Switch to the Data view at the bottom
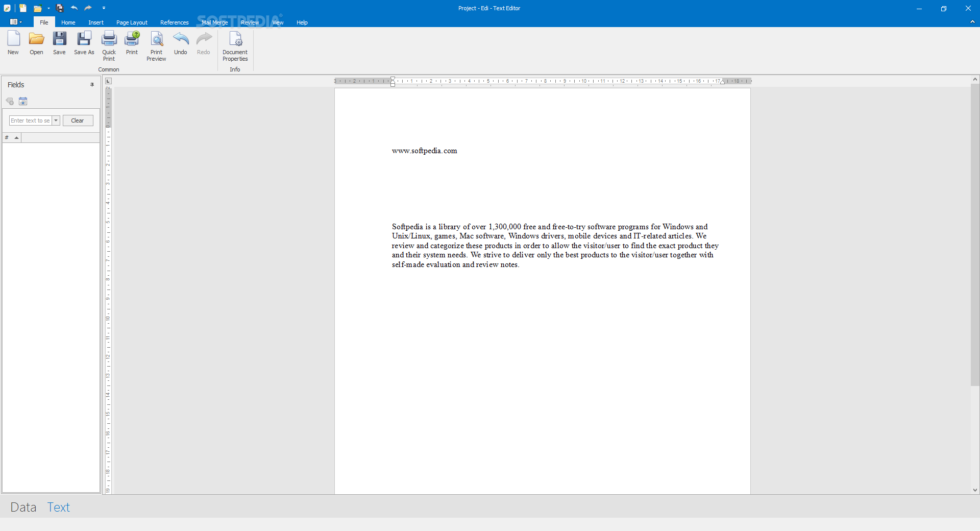980x531 pixels. 23,507
